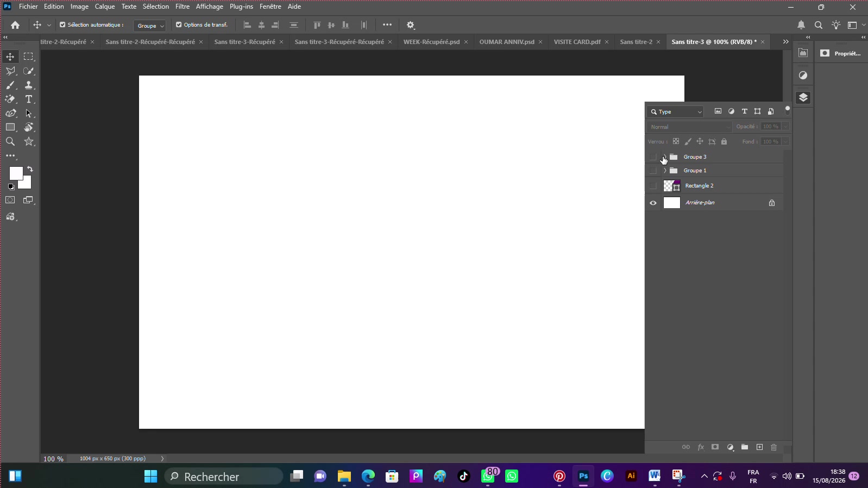Select the Clone Stamp tool
868x488 pixels.
coord(29,85)
